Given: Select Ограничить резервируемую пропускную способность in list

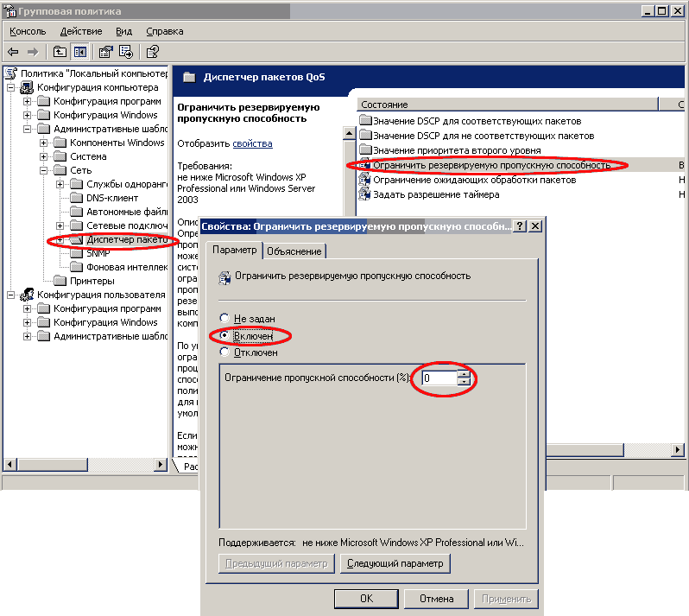Looking at the screenshot, I should (491, 165).
